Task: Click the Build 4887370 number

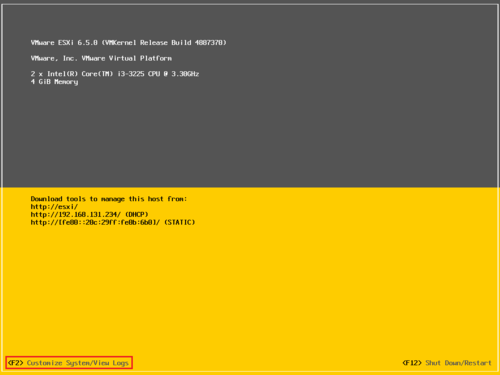Action: click(198, 43)
